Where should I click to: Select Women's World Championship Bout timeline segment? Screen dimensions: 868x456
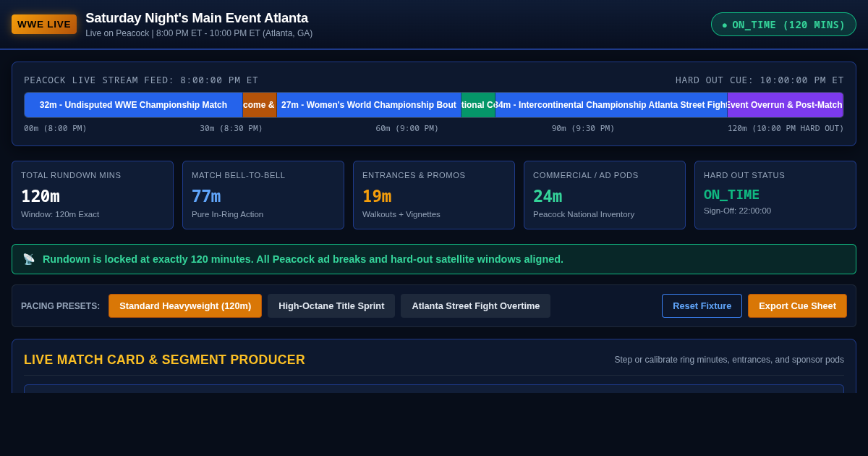(369, 105)
